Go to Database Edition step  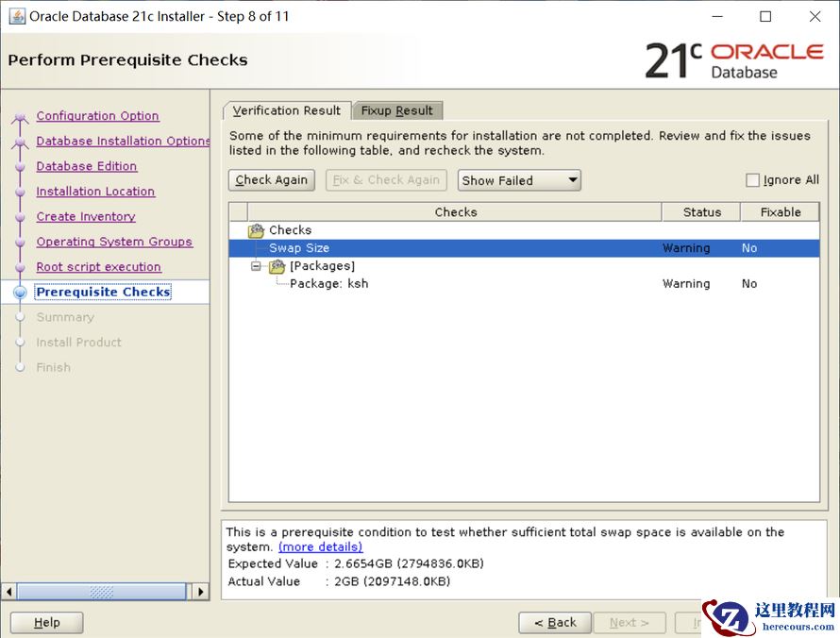(x=86, y=166)
